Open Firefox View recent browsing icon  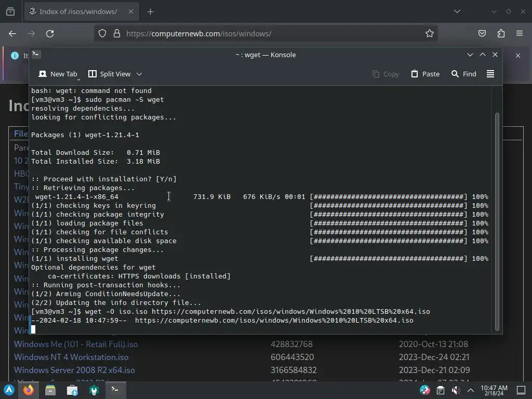(10, 12)
